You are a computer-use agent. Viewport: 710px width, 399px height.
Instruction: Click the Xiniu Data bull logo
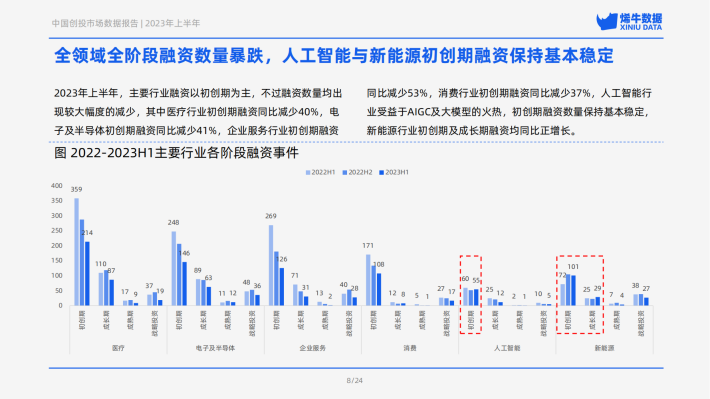[629, 21]
